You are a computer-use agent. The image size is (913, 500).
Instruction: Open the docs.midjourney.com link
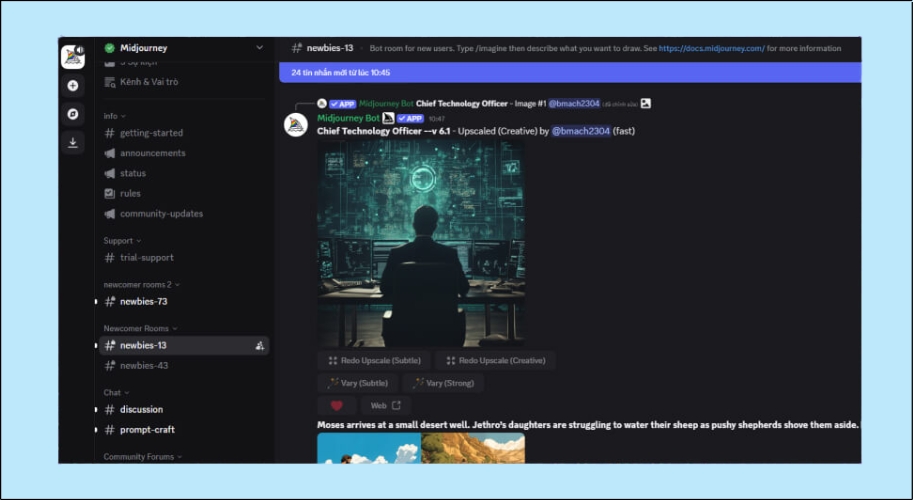(x=711, y=48)
